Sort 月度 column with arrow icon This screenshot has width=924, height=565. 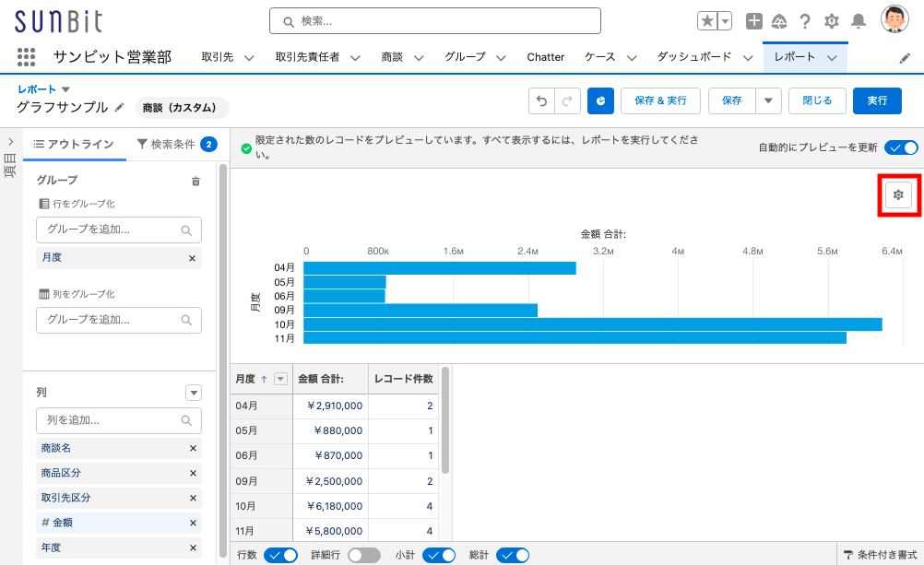(264, 380)
